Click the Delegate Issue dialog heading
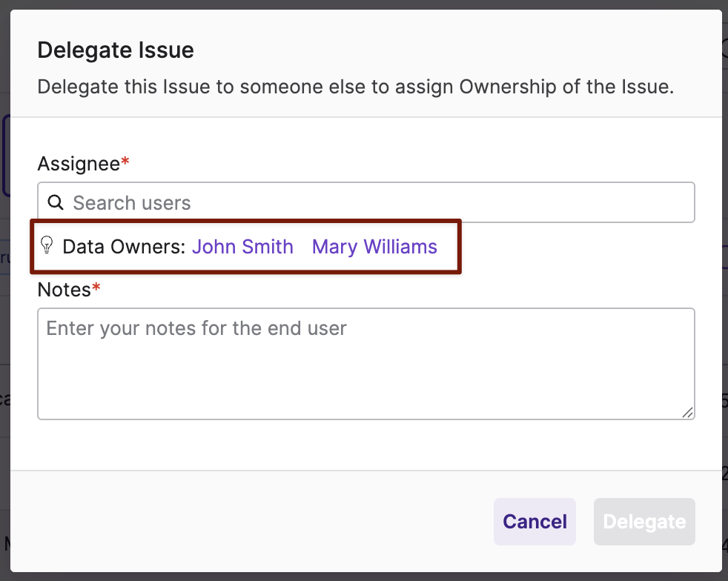 click(116, 50)
